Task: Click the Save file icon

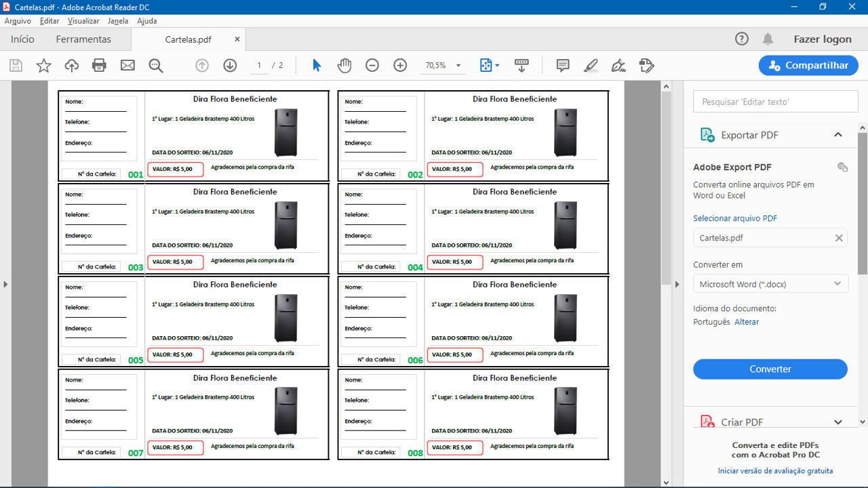Action: pyautogui.click(x=16, y=65)
